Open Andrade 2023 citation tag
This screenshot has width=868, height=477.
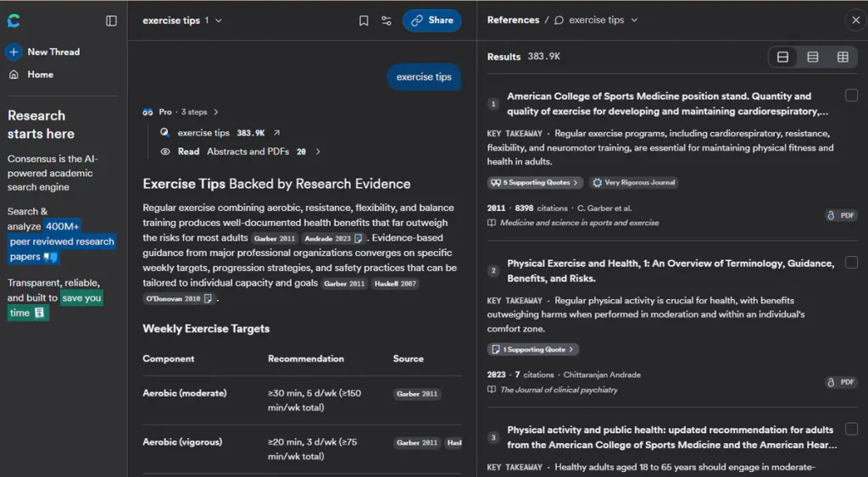coord(334,239)
